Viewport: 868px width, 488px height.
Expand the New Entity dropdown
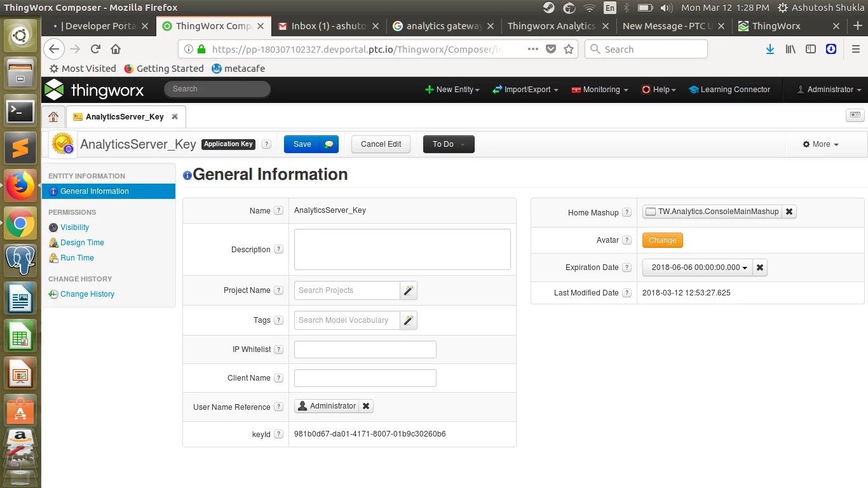pos(452,90)
